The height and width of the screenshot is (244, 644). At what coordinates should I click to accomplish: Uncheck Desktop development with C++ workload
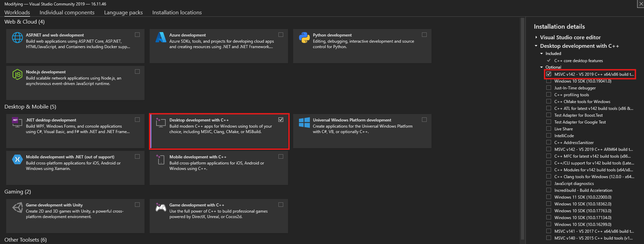click(x=281, y=120)
